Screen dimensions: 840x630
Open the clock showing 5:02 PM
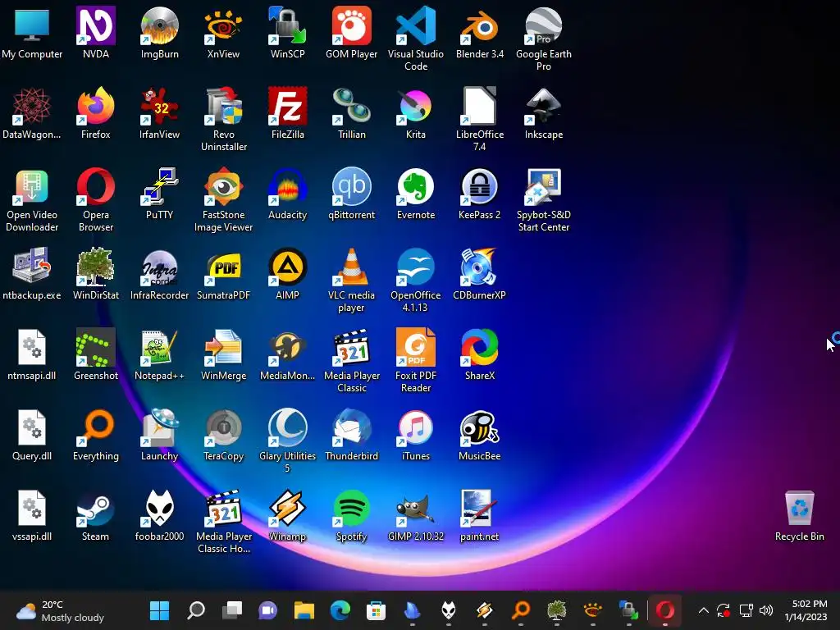(806, 610)
